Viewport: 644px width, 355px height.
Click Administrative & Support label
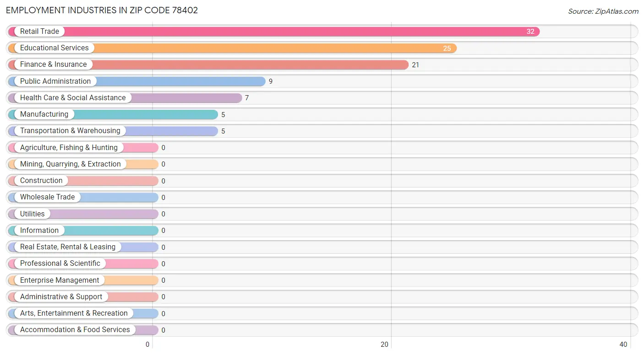coord(61,297)
